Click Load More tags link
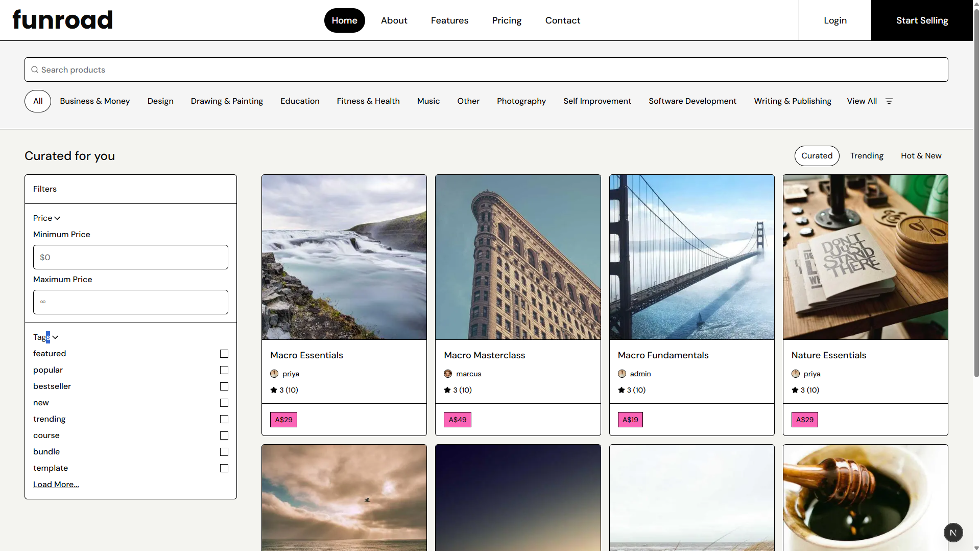980x551 pixels. click(56, 485)
